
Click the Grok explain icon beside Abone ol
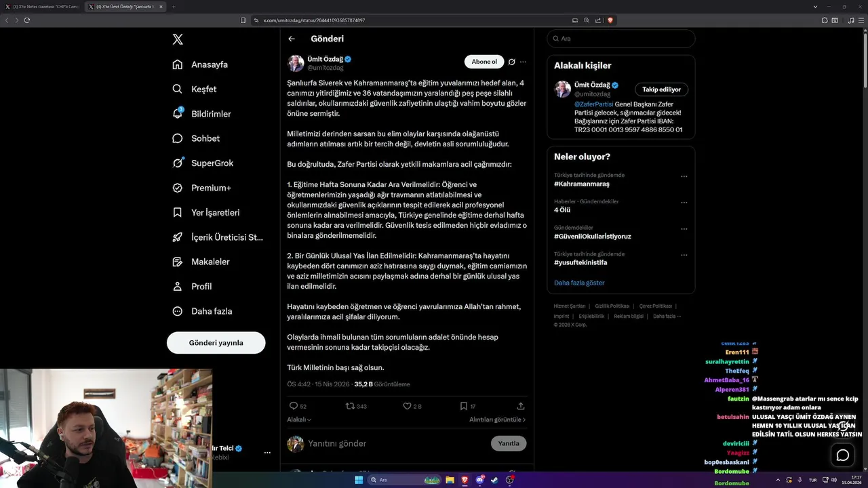coord(512,62)
